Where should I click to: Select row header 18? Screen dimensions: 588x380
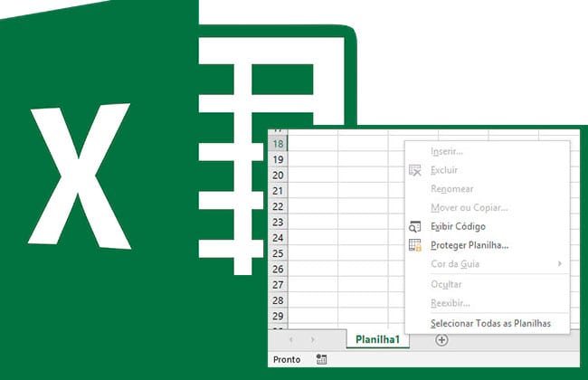(278, 144)
